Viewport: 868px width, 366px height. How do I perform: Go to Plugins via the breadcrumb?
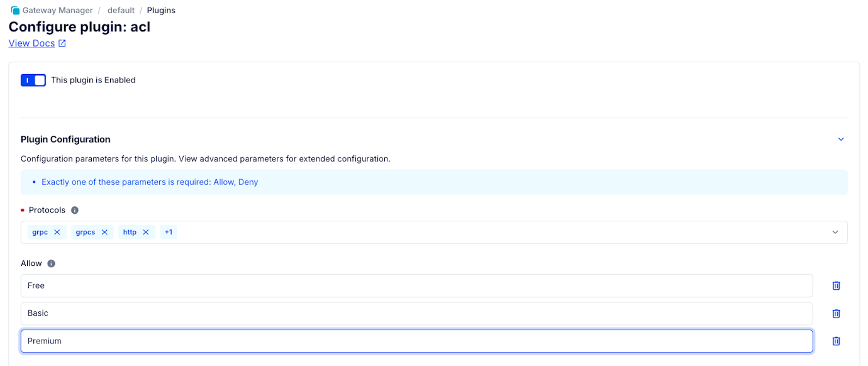point(161,10)
